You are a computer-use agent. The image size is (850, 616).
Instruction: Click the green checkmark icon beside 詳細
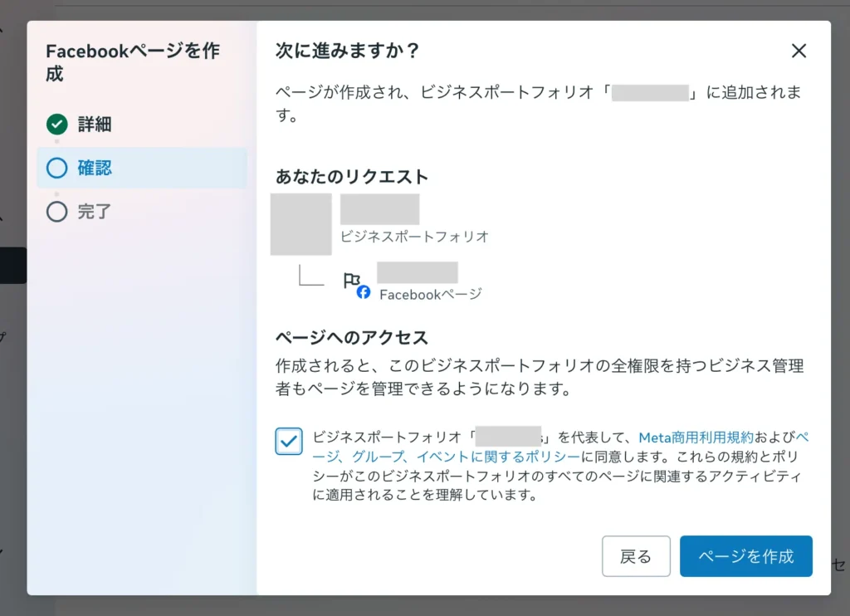click(56, 125)
